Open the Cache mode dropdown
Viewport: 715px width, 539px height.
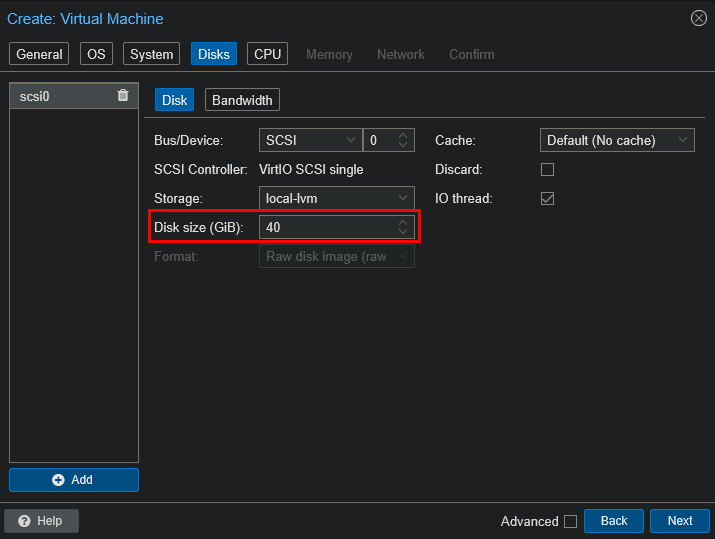tap(616, 141)
